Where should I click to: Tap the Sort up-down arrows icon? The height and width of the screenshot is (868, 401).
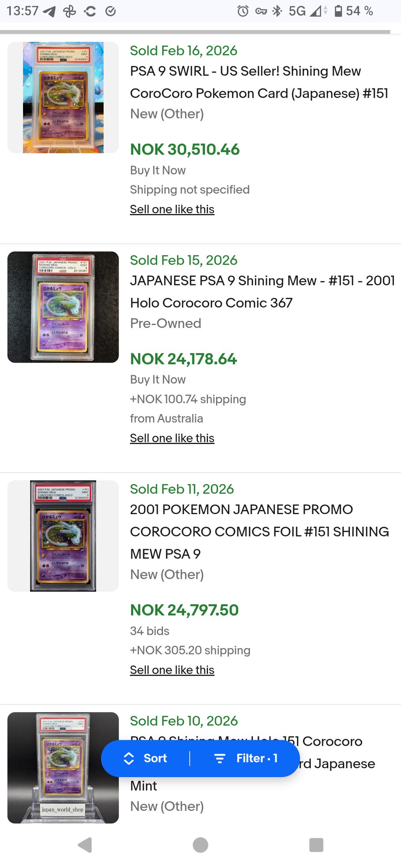coord(129,758)
